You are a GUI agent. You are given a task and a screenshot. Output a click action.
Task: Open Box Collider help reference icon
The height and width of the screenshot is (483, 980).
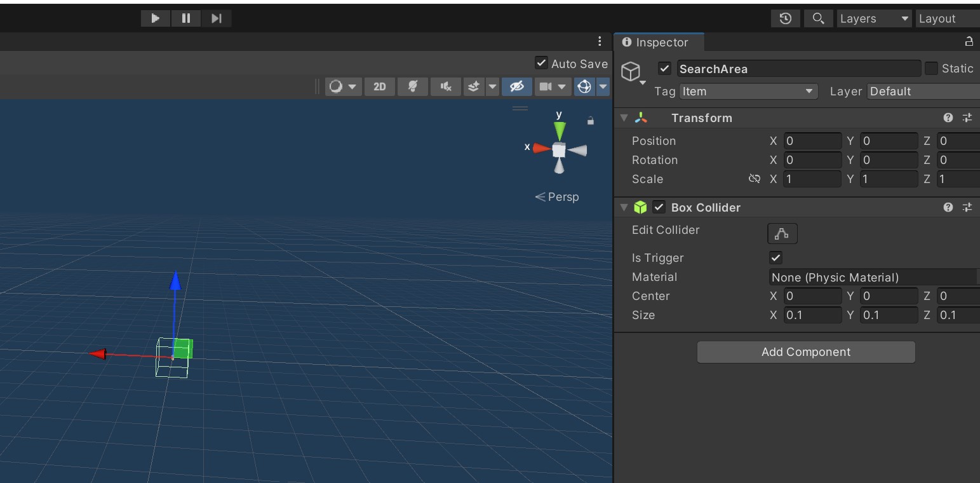point(948,207)
